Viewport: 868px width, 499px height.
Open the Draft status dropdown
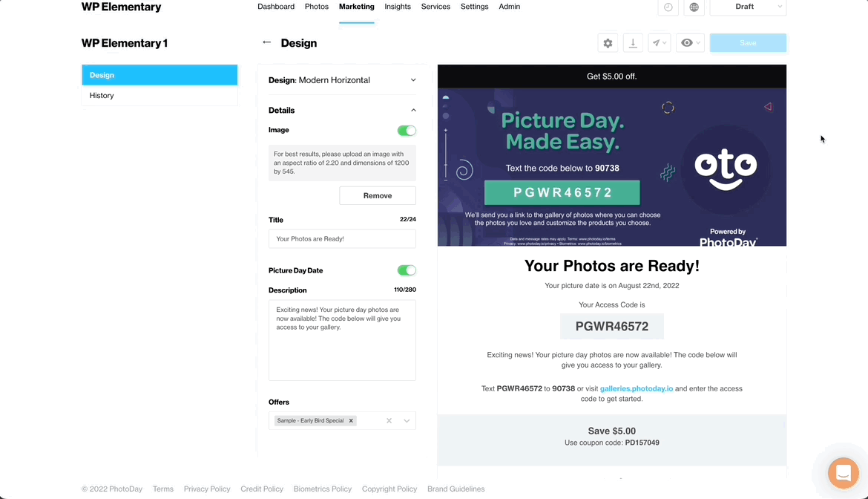pyautogui.click(x=748, y=7)
